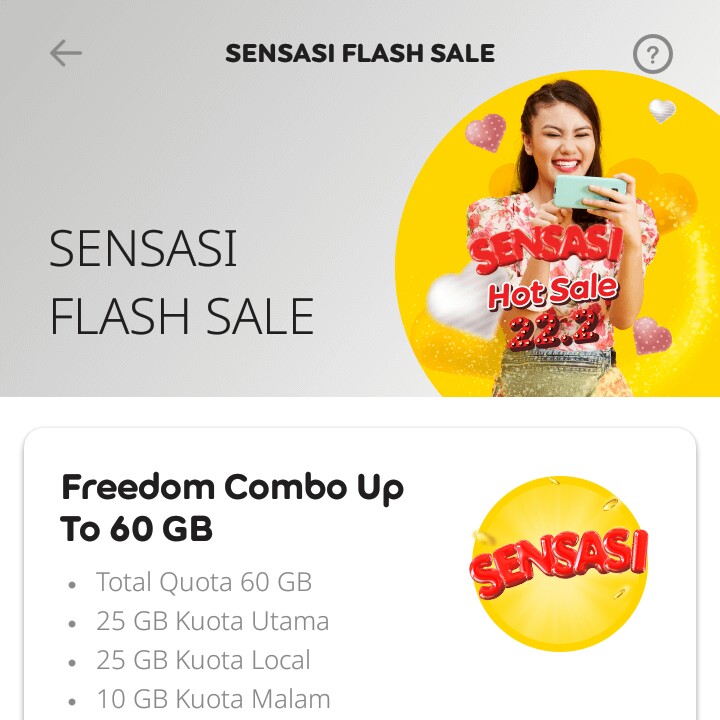
Task: Tap the 25 GB Kuota Local item
Action: 203,660
